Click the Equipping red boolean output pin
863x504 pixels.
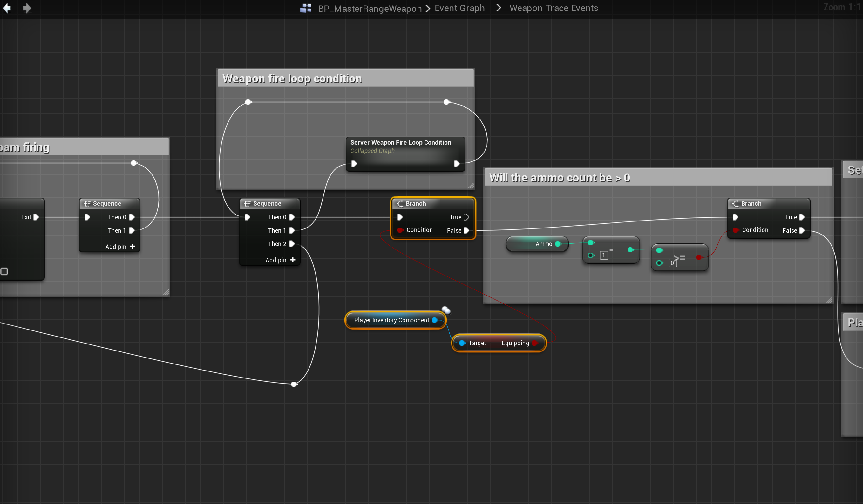click(534, 343)
